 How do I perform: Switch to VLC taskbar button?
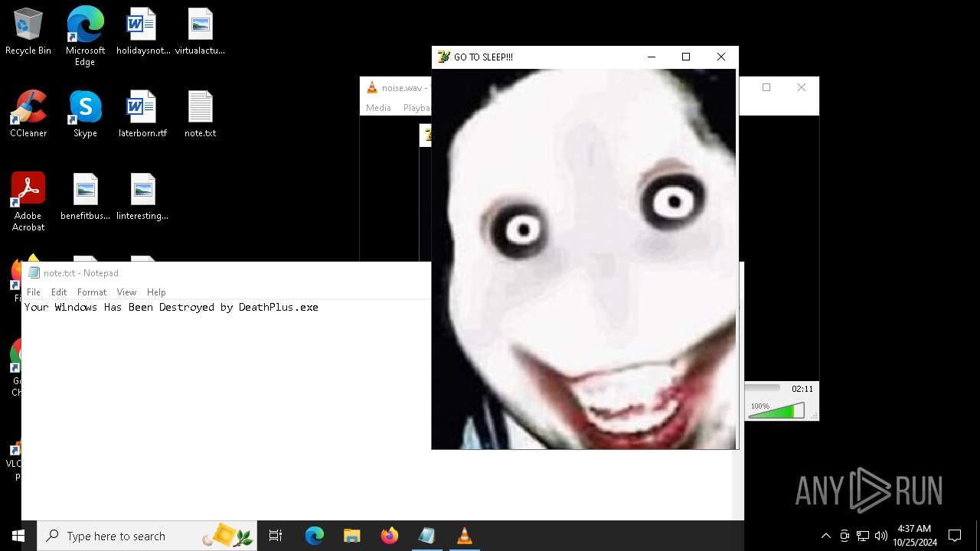point(464,536)
